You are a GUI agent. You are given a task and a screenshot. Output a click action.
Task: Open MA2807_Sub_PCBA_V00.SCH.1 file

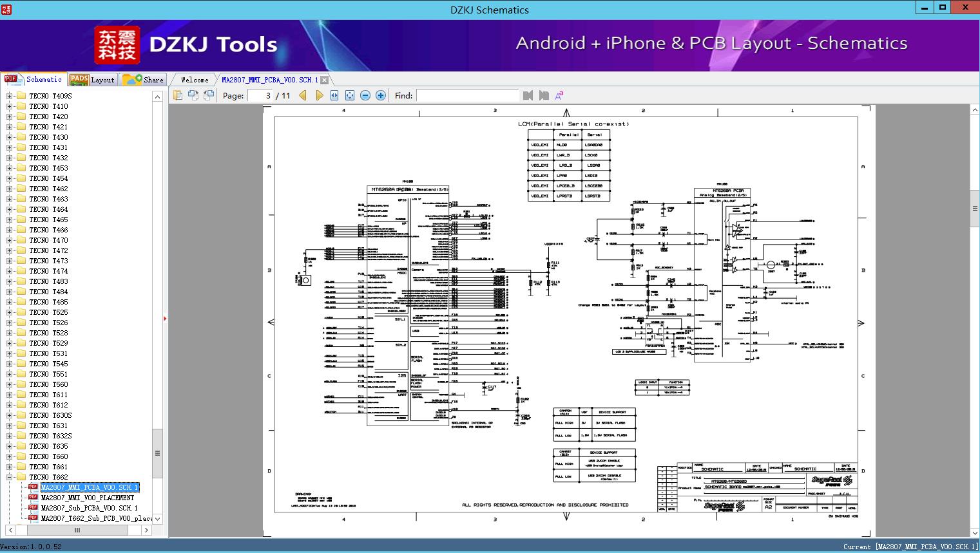[x=90, y=508]
